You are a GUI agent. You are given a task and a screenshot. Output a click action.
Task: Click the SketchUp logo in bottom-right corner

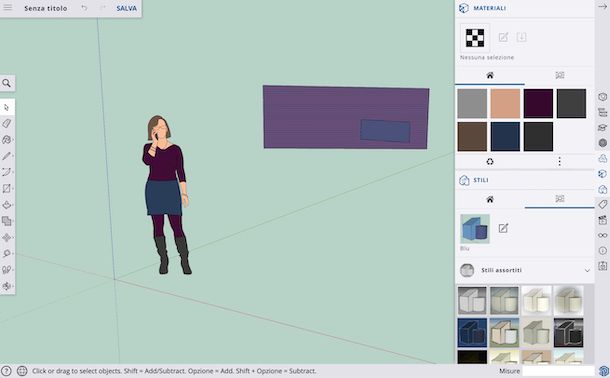603,371
